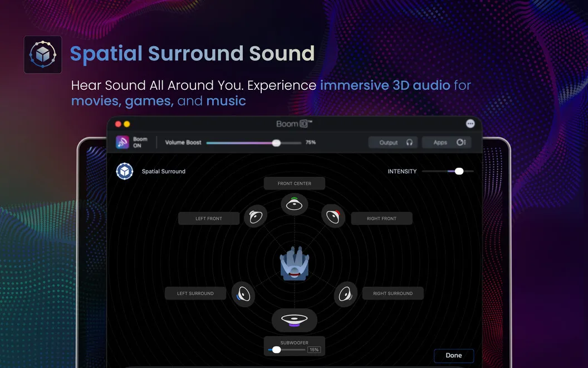Click the Spatial Surround cube icon in window
Viewport: 588px width, 368px height.
(x=125, y=171)
